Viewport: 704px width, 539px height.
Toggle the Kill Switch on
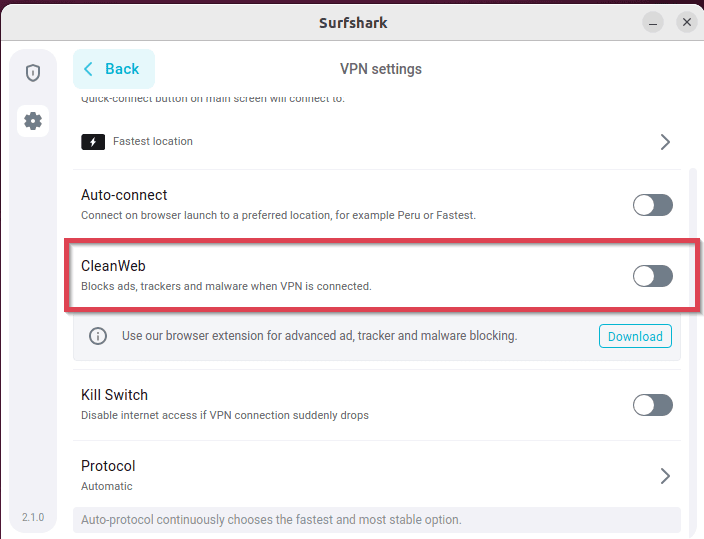653,405
